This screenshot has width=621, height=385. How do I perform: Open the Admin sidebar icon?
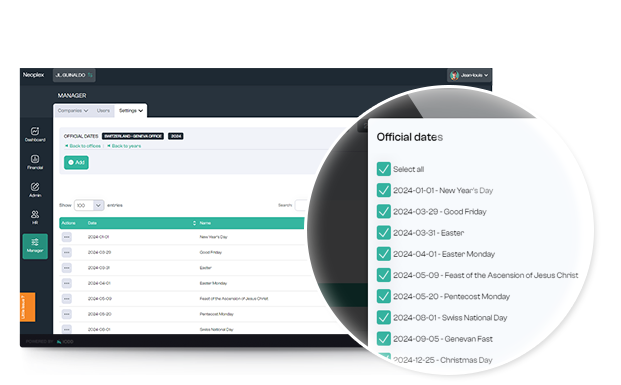click(35, 189)
